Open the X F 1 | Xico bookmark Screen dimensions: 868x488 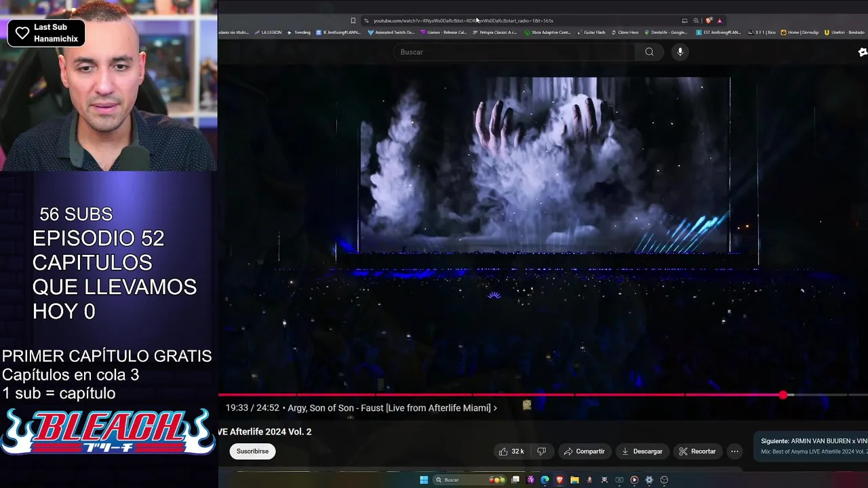pyautogui.click(x=762, y=33)
